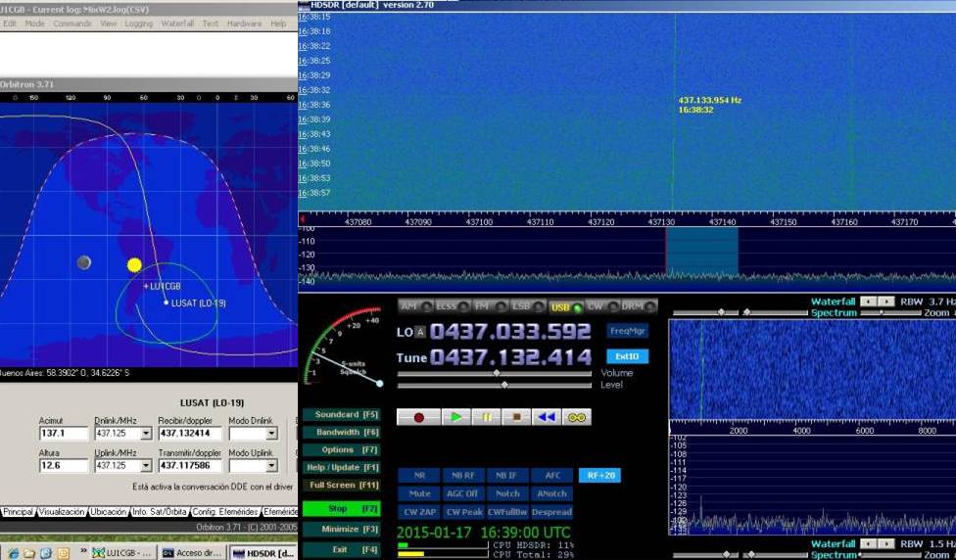
Task: Click the Exit [F4] button
Action: tap(342, 549)
